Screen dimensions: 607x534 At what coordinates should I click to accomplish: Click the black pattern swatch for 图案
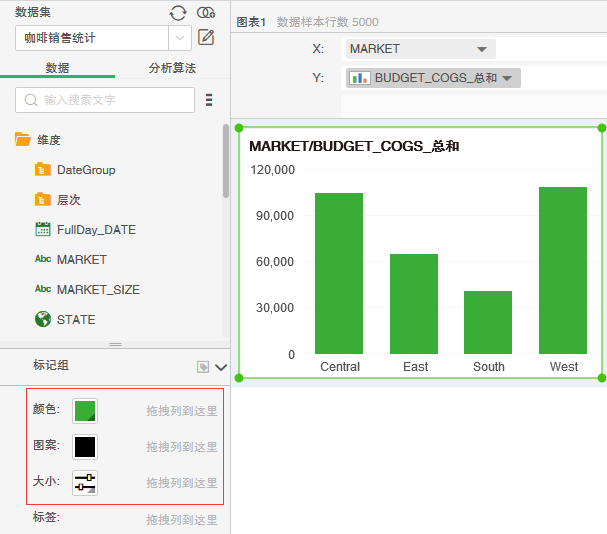(x=85, y=447)
